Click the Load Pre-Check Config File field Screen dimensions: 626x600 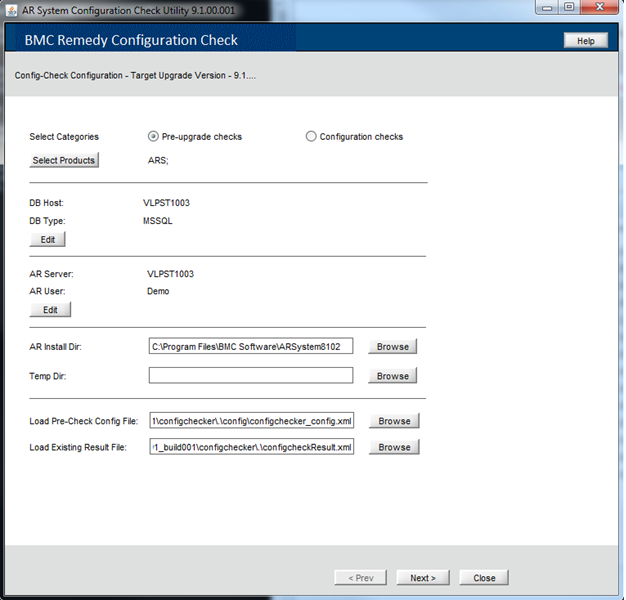point(250,421)
